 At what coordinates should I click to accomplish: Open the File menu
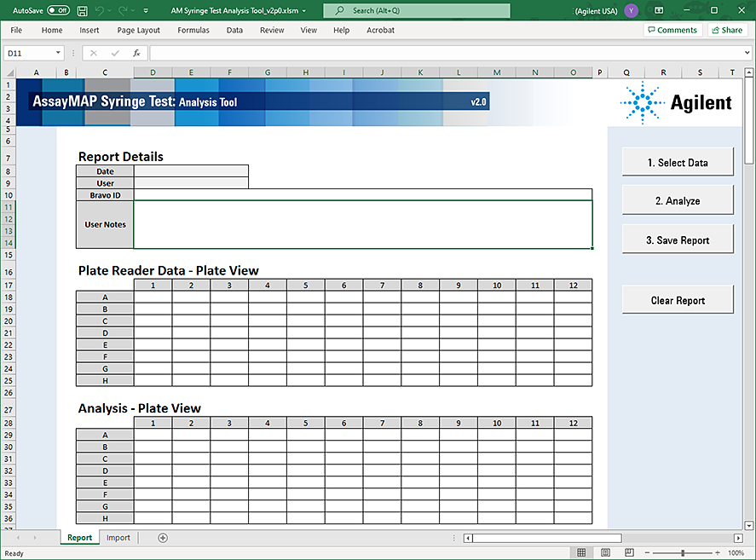click(16, 30)
